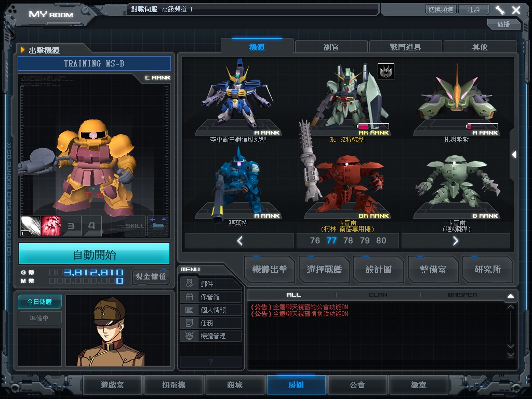The height and width of the screenshot is (399, 532).
Task: Click the 現金儲值 cash top-up button
Action: pos(151,276)
